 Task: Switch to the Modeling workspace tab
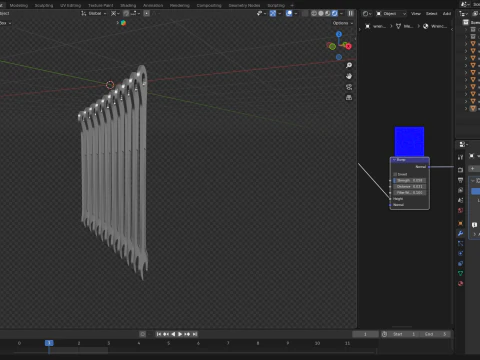click(19, 5)
